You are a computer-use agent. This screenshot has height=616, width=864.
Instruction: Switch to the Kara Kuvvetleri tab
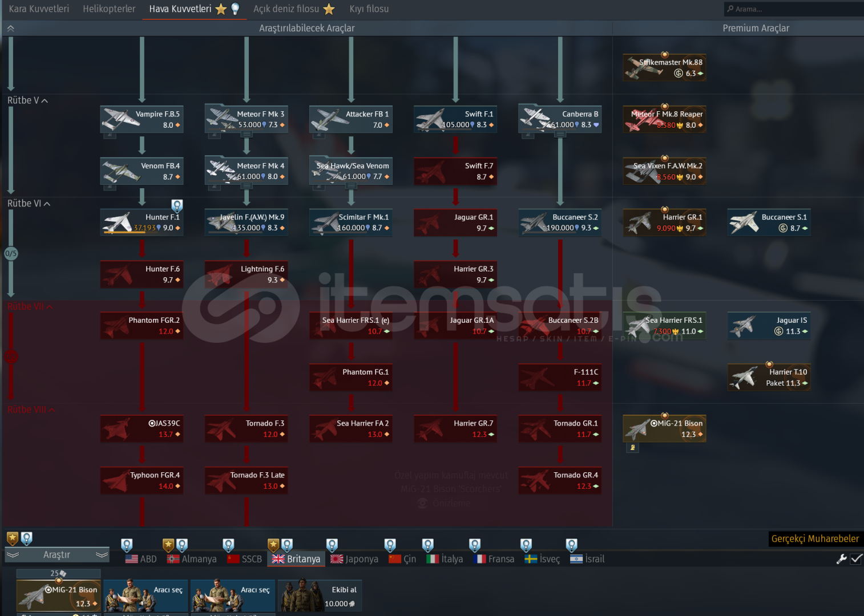(x=39, y=9)
